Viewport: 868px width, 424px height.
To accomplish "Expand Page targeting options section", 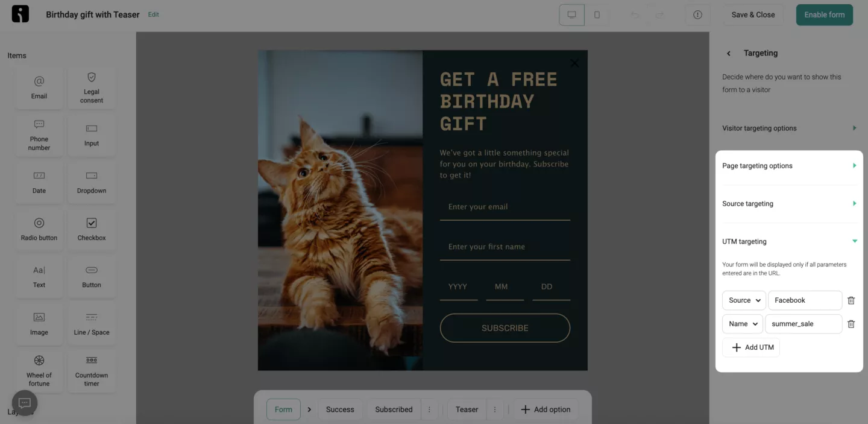I will coord(789,166).
